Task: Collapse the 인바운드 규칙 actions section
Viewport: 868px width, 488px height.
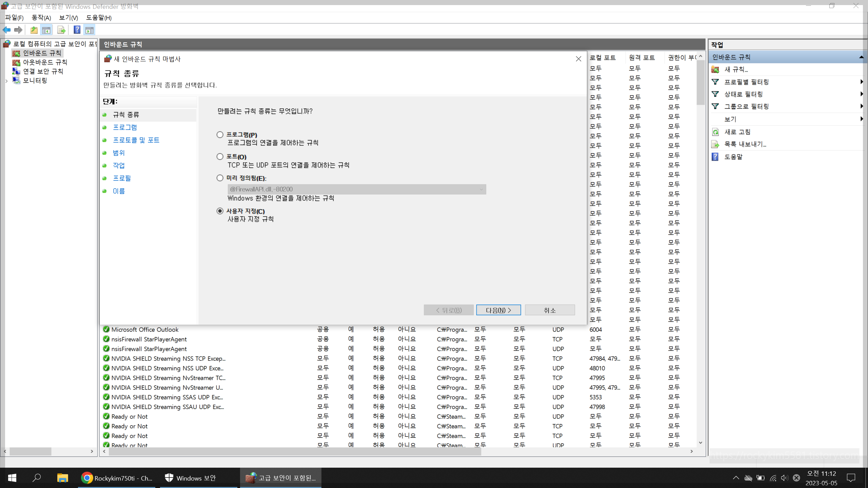Action: [861, 57]
